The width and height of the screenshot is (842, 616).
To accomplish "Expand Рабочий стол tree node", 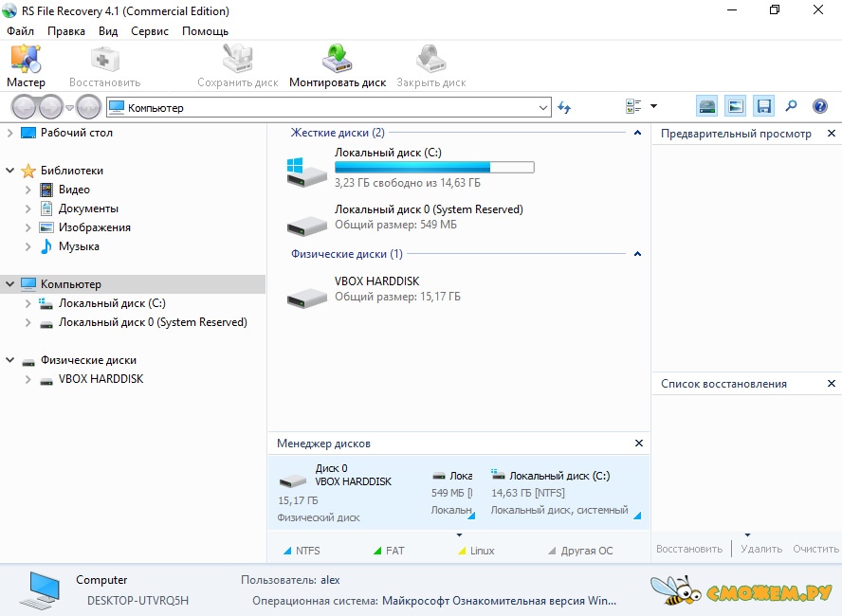I will [9, 133].
